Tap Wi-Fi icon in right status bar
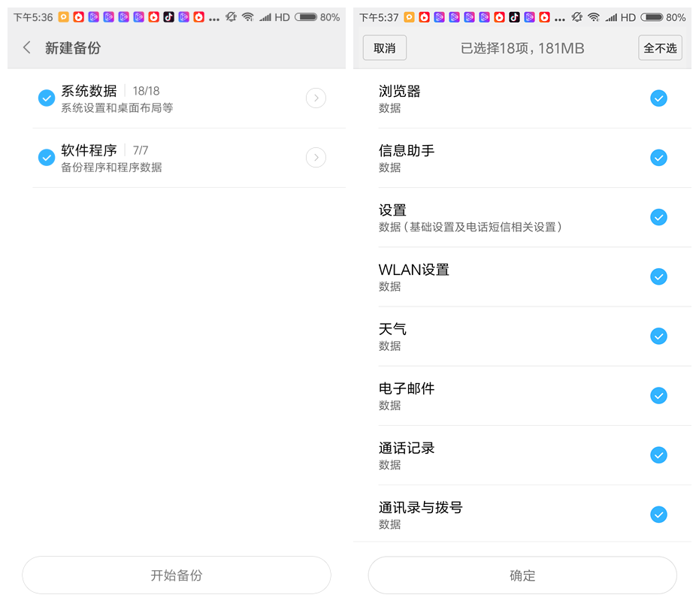 coord(593,17)
